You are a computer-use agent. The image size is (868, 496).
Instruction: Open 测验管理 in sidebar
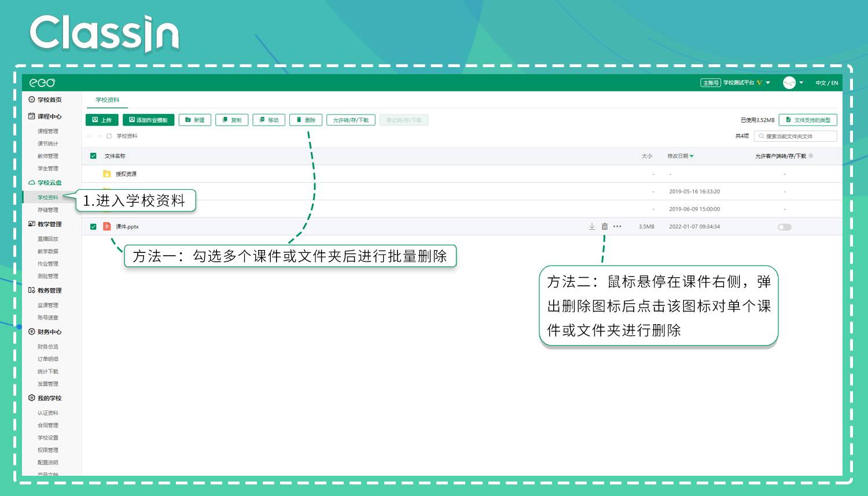pyautogui.click(x=48, y=276)
